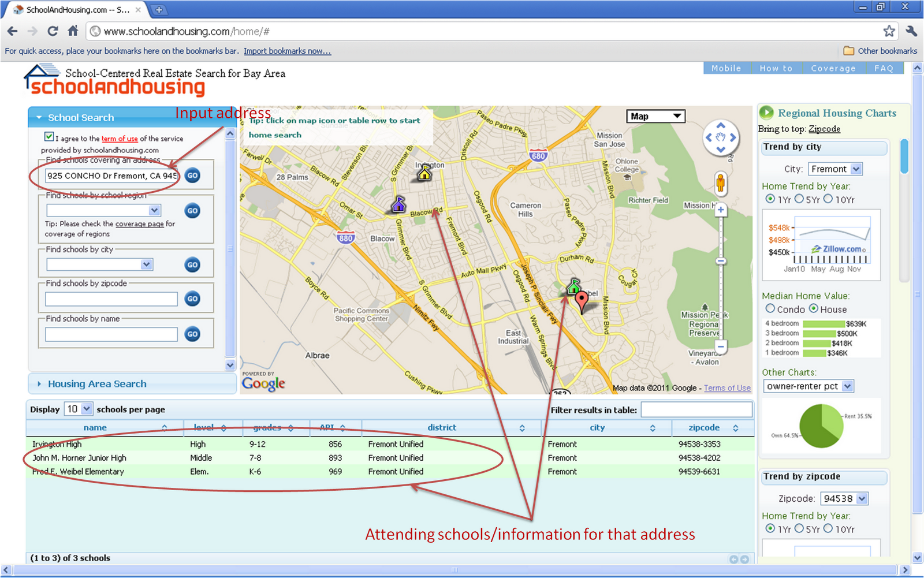Click the Zipcode bring-to-top link
924x578 pixels.
click(824, 129)
